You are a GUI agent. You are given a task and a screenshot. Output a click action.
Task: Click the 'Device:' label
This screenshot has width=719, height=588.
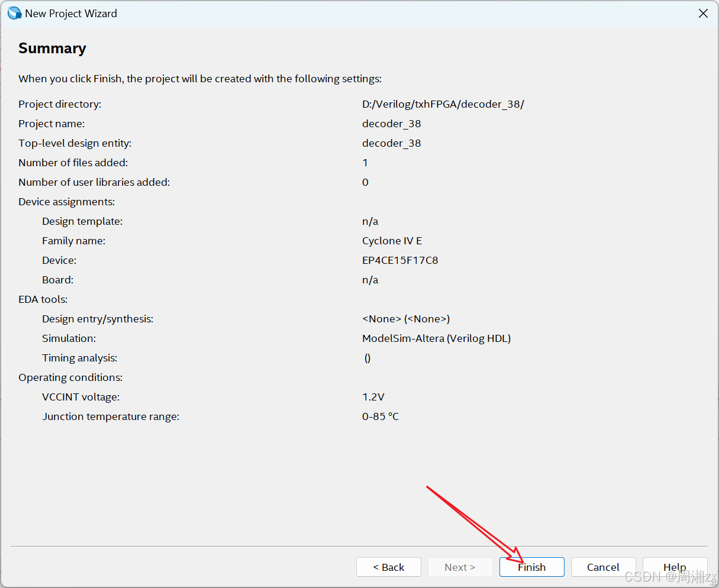tap(59, 260)
